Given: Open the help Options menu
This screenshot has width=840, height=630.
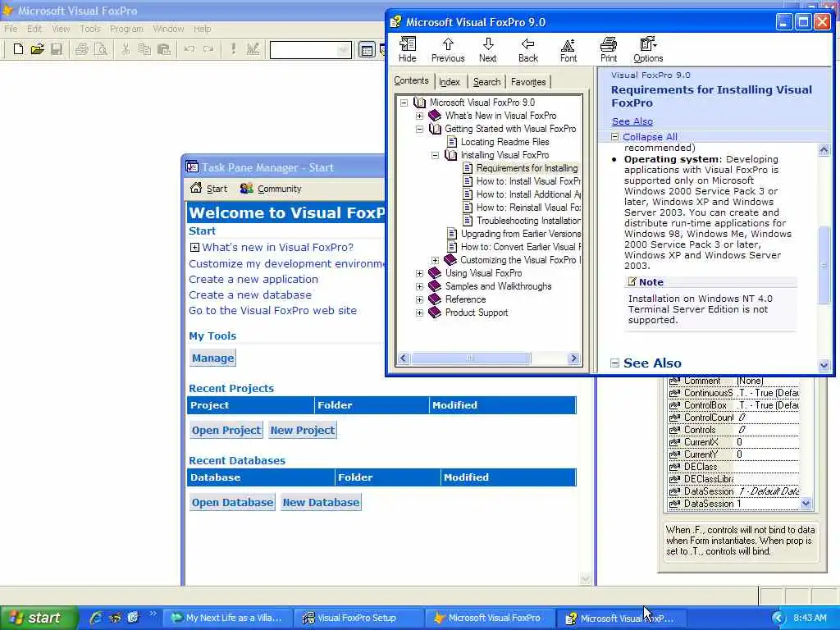Looking at the screenshot, I should [648, 50].
